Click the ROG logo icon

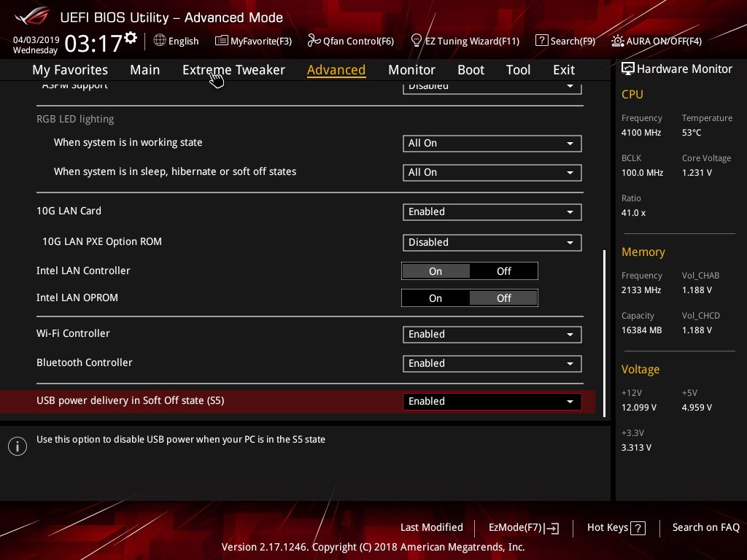pos(32,16)
